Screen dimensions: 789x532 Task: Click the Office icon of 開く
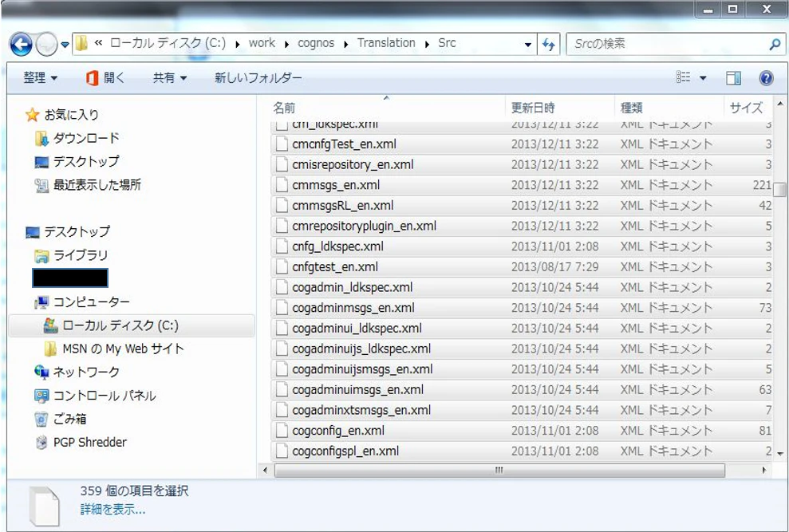tap(92, 78)
